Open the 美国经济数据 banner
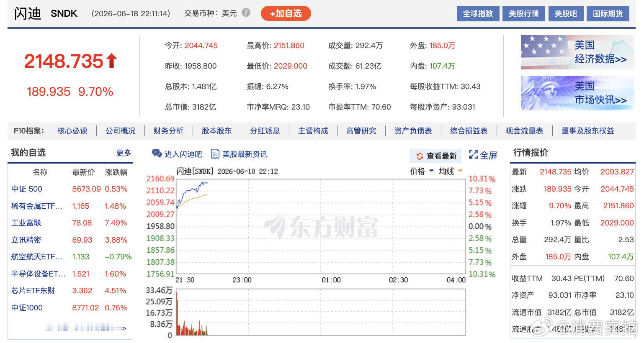Viewport: 644px width, 343px height. tap(577, 52)
